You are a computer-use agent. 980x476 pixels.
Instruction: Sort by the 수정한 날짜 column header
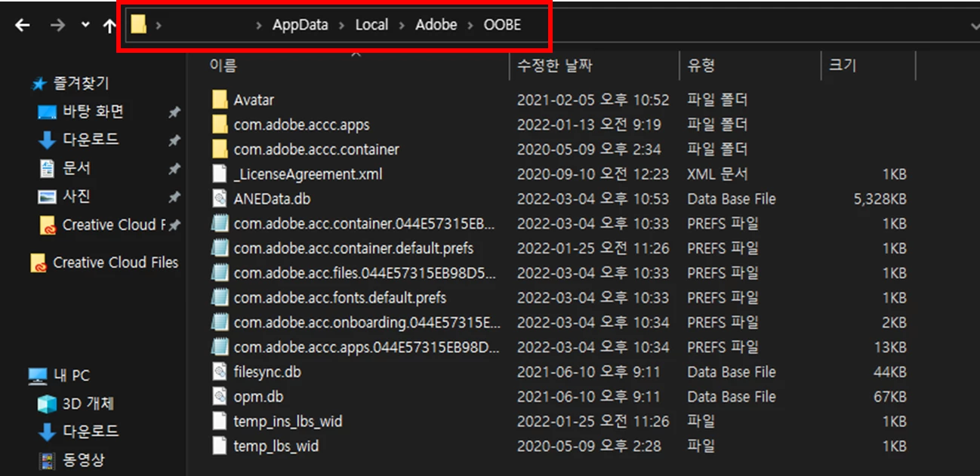pyautogui.click(x=554, y=66)
